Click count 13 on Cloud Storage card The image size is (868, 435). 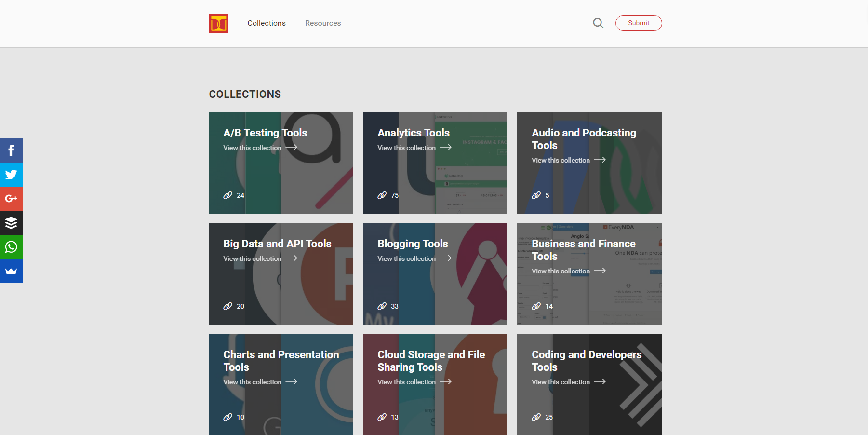(395, 417)
